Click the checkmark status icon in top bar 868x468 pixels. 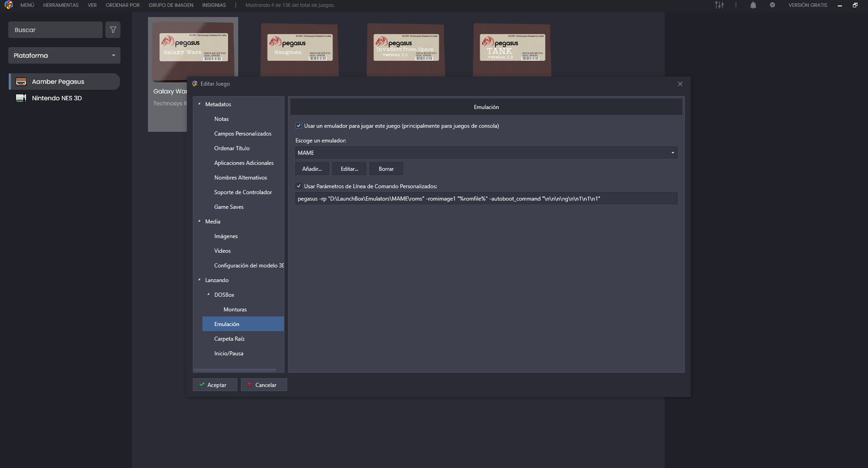(x=772, y=5)
